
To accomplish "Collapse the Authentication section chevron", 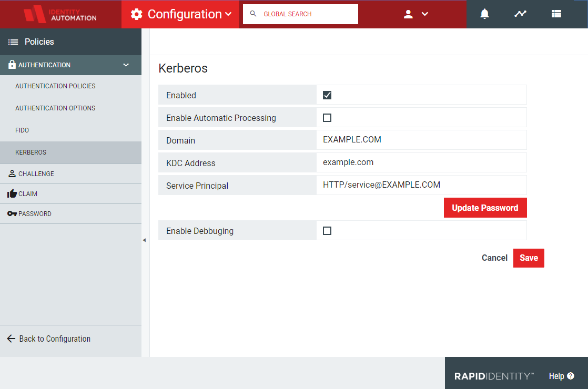I will click(x=126, y=65).
